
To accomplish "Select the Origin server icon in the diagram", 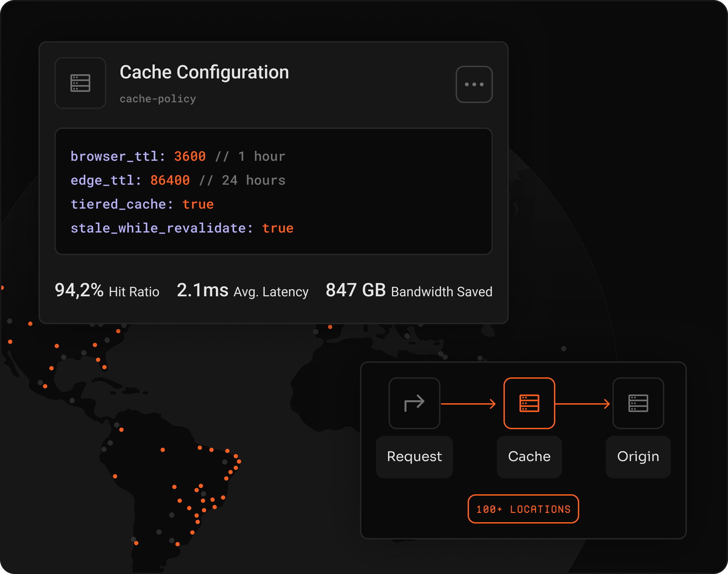I will tap(638, 403).
